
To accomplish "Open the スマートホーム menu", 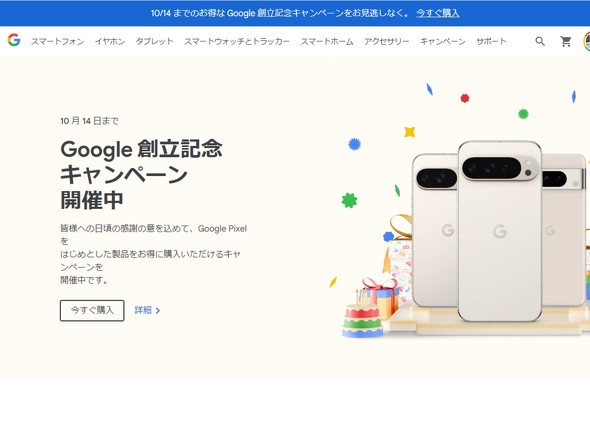I will coord(327,41).
